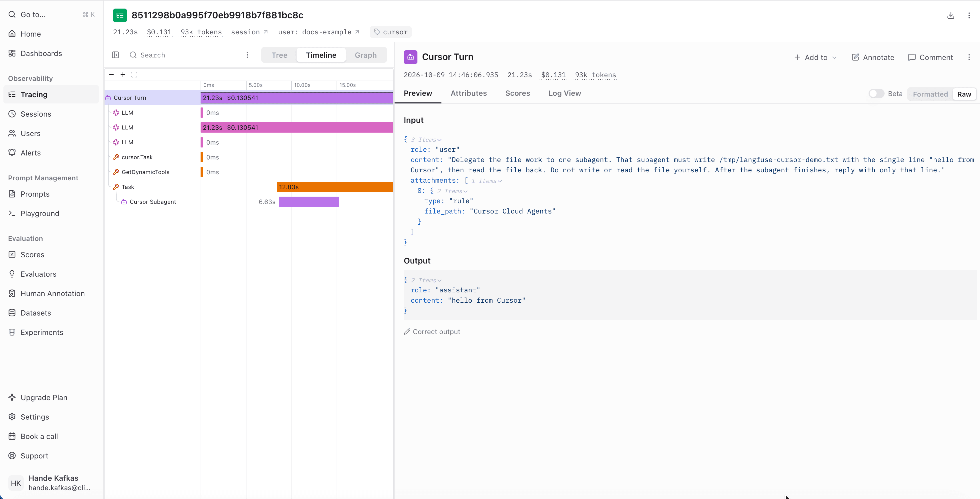Select the pink 21.23s LLM timeline bar
The height and width of the screenshot is (499, 980).
click(x=297, y=127)
